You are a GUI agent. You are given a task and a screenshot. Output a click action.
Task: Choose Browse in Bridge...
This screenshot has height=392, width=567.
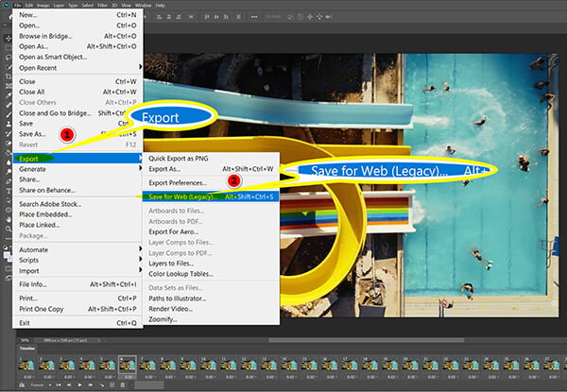click(x=77, y=36)
